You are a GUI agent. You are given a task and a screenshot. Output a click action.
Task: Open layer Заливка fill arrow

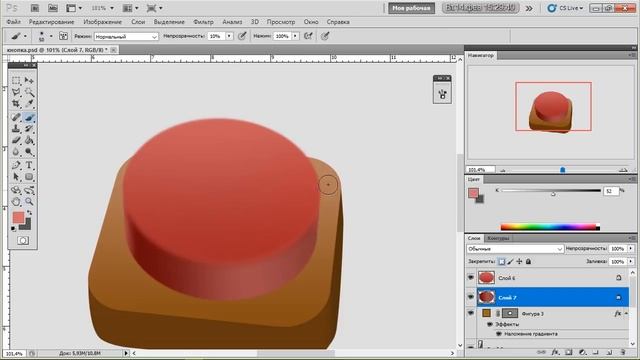[631, 261]
